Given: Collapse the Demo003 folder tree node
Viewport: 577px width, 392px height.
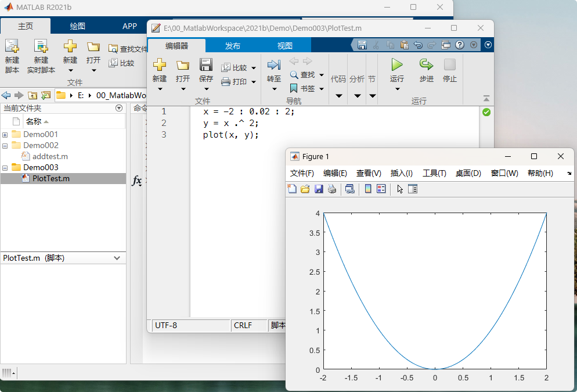Looking at the screenshot, I should tap(5, 168).
